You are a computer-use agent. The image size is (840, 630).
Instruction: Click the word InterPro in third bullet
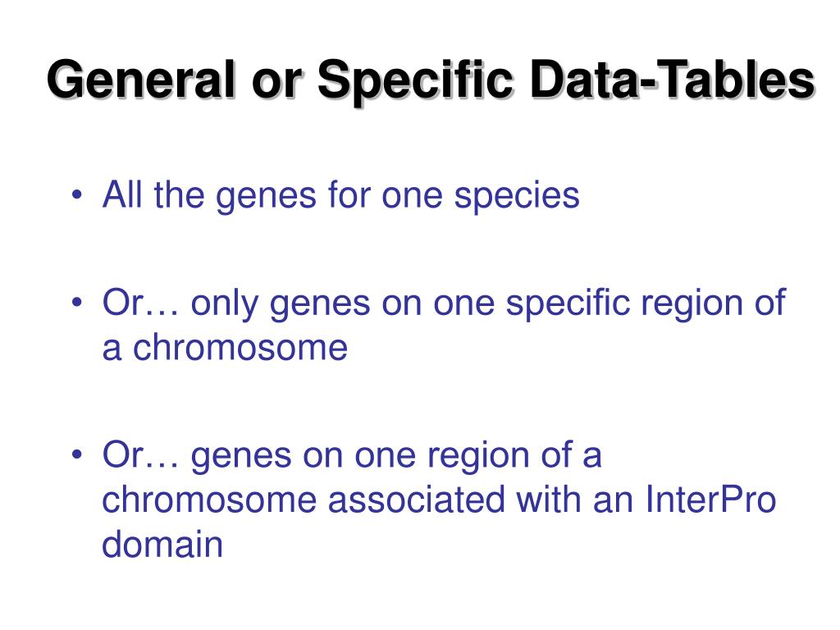pyautogui.click(x=710, y=500)
